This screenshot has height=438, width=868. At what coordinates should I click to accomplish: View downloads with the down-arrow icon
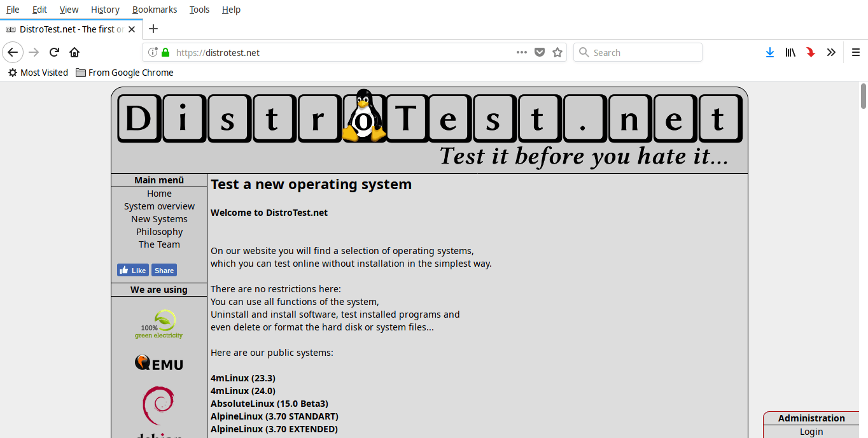[770, 52]
